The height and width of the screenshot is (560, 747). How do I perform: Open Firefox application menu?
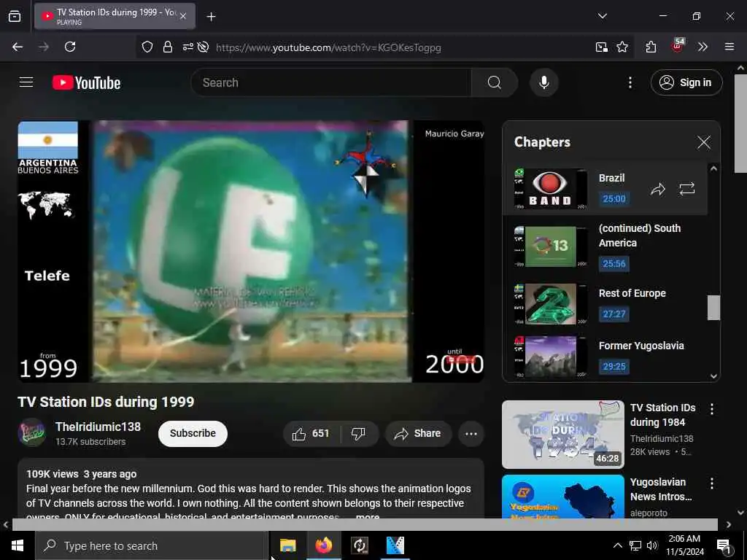(729, 47)
